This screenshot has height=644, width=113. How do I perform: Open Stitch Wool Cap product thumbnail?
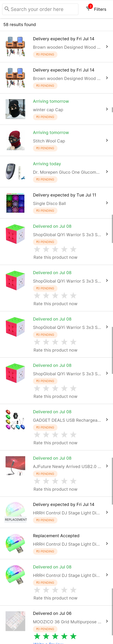15,140
